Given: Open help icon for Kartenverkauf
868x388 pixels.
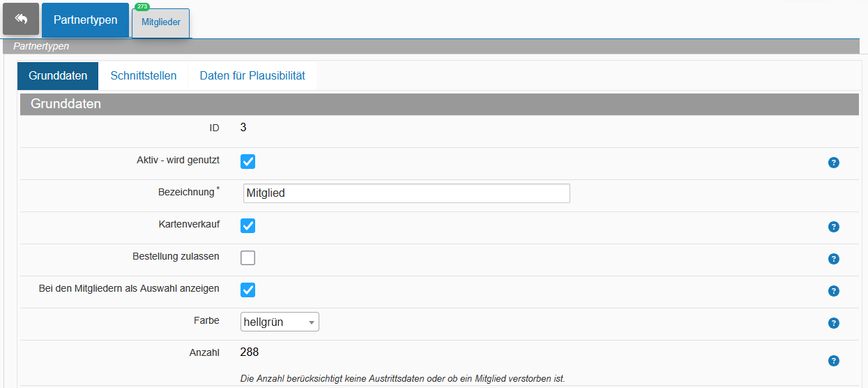Looking at the screenshot, I should click(x=833, y=227).
